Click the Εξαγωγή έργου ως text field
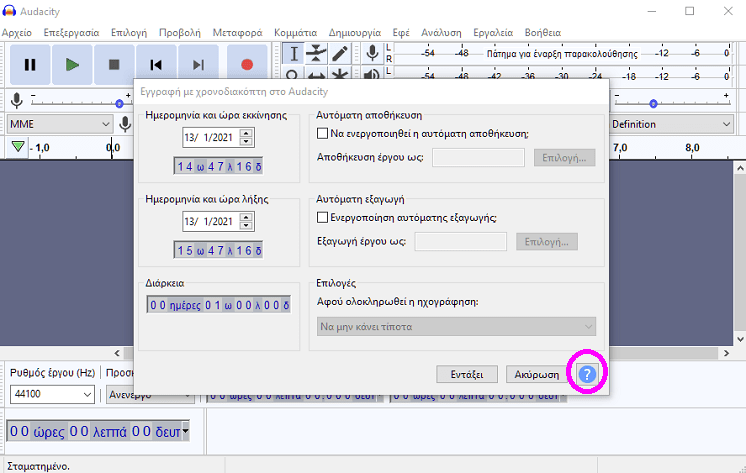This screenshot has width=746, height=473. click(461, 242)
